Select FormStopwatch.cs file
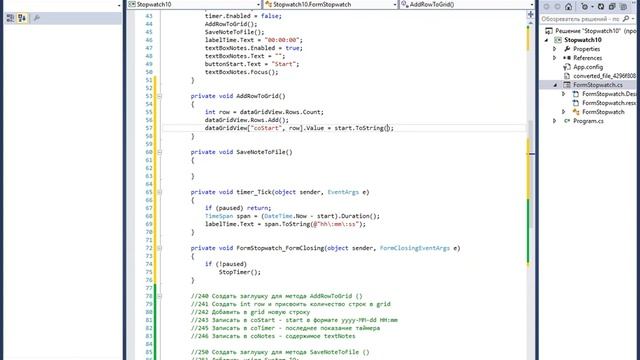The width and height of the screenshot is (640, 360). 597,85
